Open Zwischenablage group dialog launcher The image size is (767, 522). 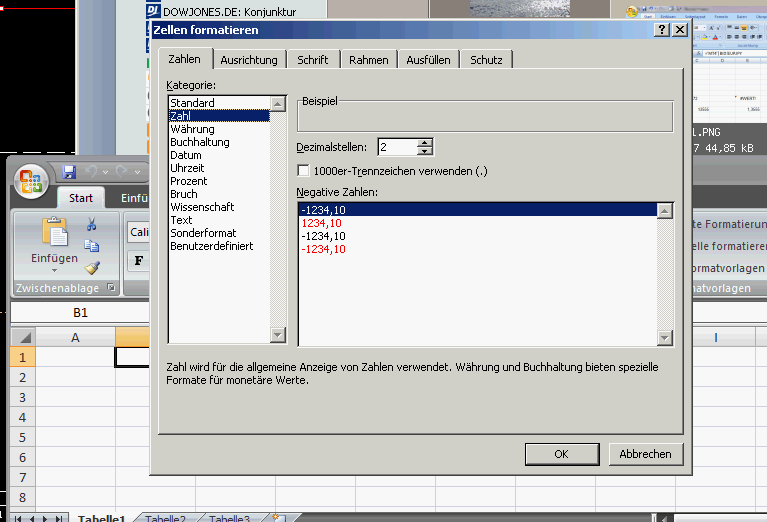click(111, 287)
